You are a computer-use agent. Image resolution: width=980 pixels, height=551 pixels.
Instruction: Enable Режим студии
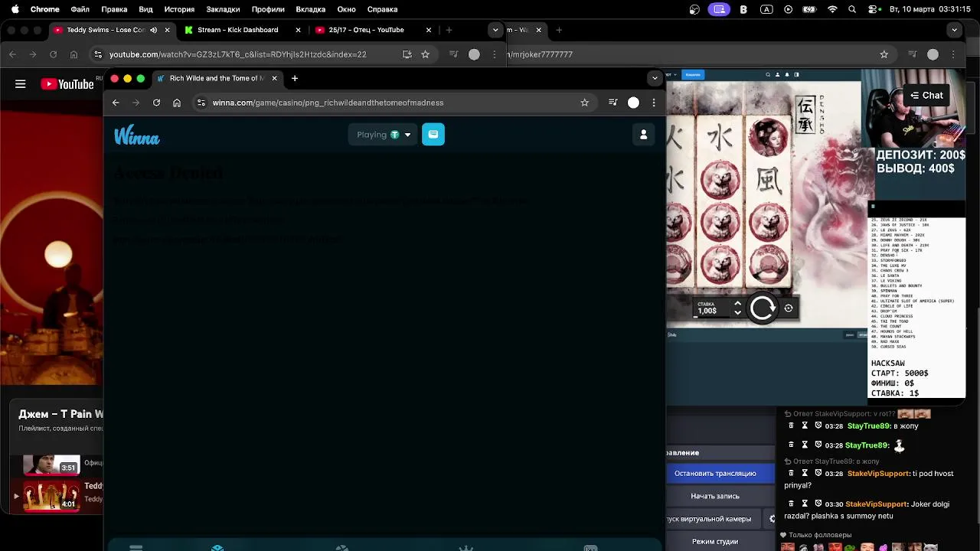point(715,542)
